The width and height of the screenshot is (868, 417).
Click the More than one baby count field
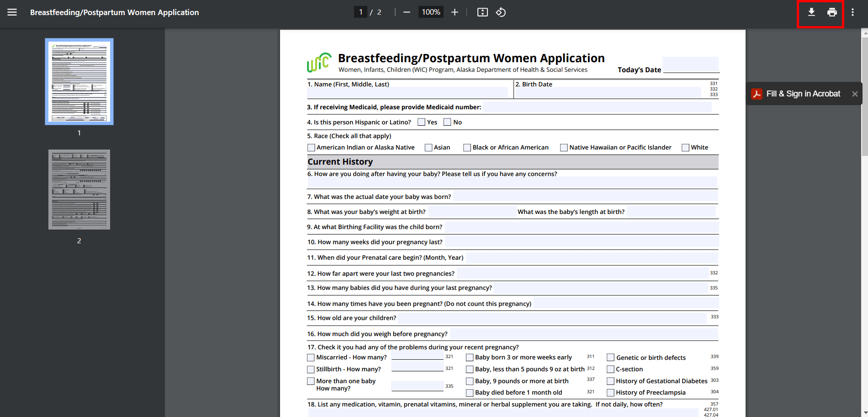[418, 386]
